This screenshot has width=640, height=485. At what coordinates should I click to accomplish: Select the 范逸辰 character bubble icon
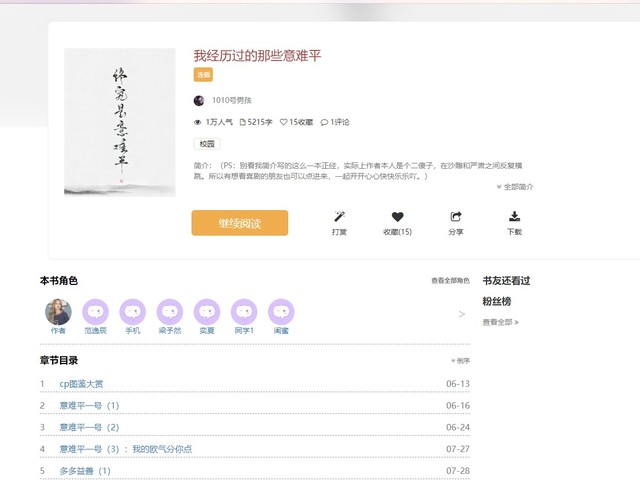point(95,312)
